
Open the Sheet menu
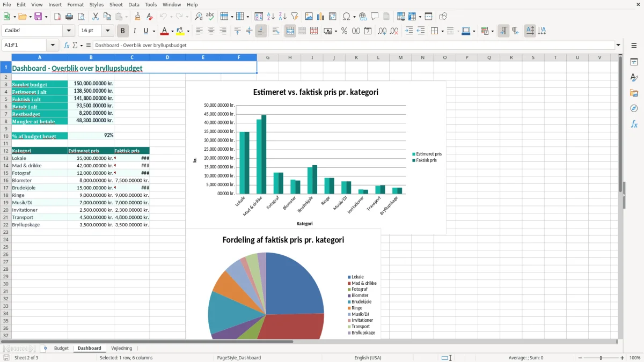click(x=116, y=4)
